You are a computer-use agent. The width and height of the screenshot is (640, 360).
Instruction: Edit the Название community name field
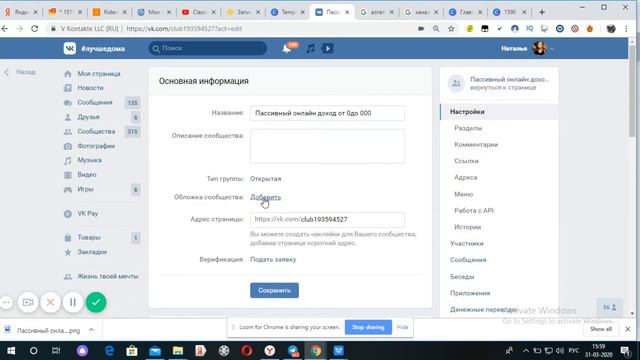click(x=327, y=113)
